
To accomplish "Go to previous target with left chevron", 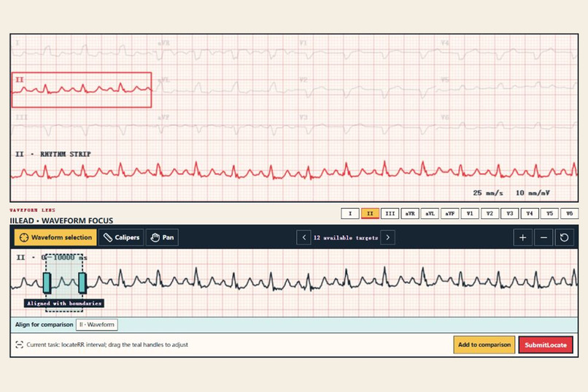I will click(x=303, y=237).
